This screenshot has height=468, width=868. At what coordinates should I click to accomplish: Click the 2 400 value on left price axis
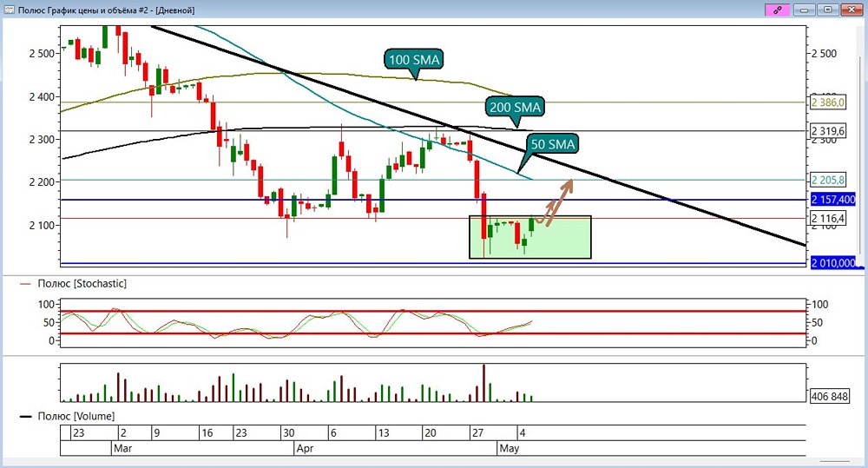(x=42, y=97)
